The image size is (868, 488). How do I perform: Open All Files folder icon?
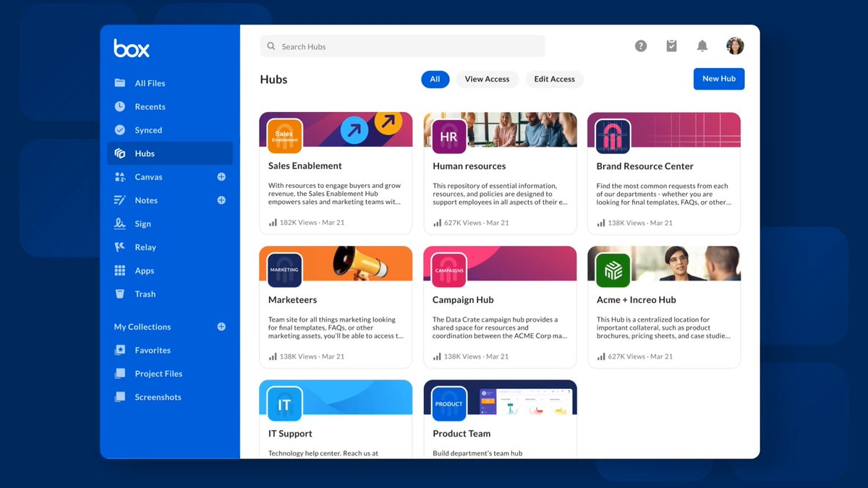point(120,83)
